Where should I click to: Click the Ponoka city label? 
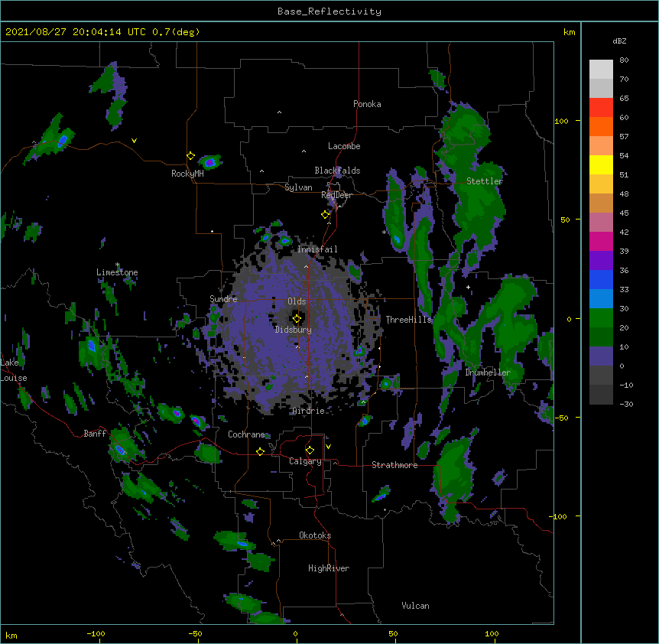[x=367, y=104]
